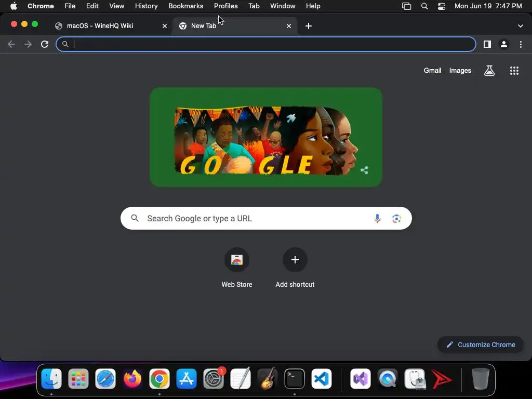This screenshot has height=399, width=532.
Task: Switch to macOS - WineHQ Wiki tab
Action: click(100, 26)
